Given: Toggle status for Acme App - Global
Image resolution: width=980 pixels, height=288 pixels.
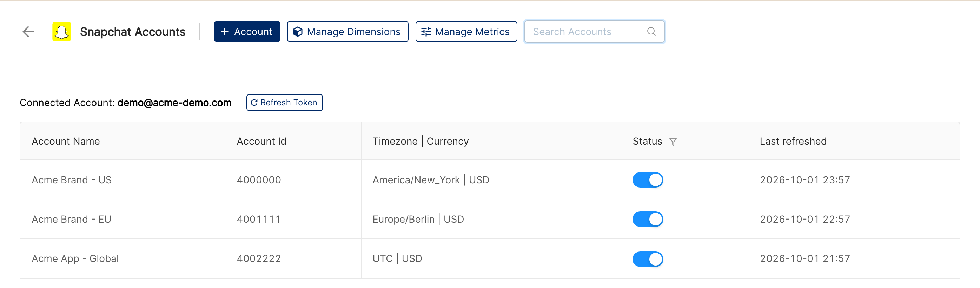Looking at the screenshot, I should click(x=648, y=259).
